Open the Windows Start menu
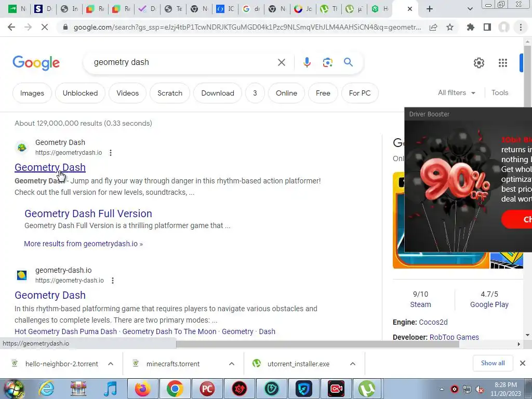The height and width of the screenshot is (399, 532). (14, 389)
